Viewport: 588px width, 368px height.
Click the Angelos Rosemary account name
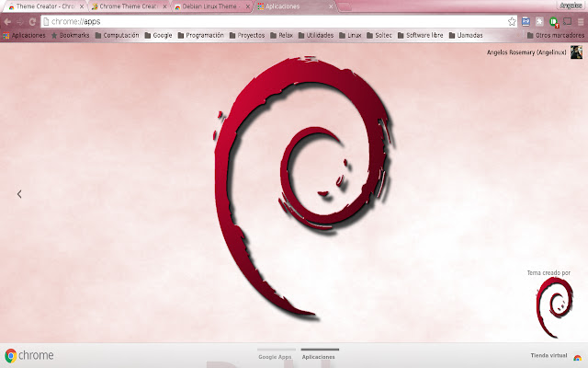pos(526,52)
